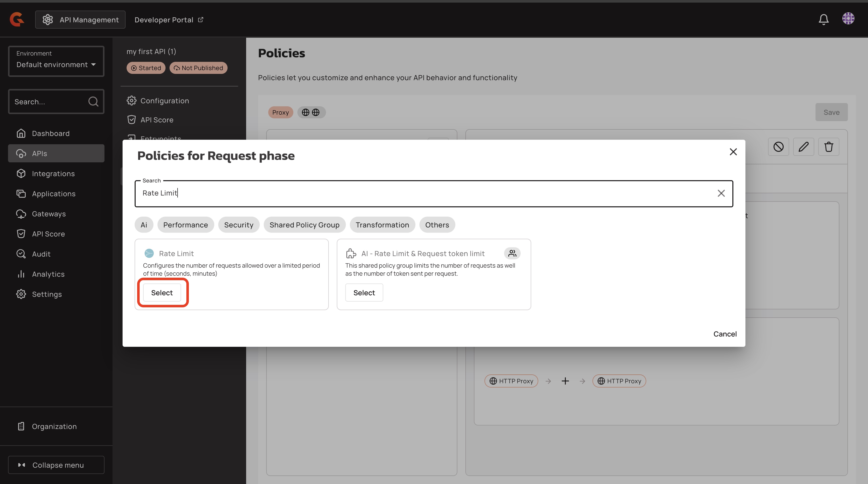
Task: Toggle the Shared Policy Group filter chip
Action: click(x=304, y=225)
